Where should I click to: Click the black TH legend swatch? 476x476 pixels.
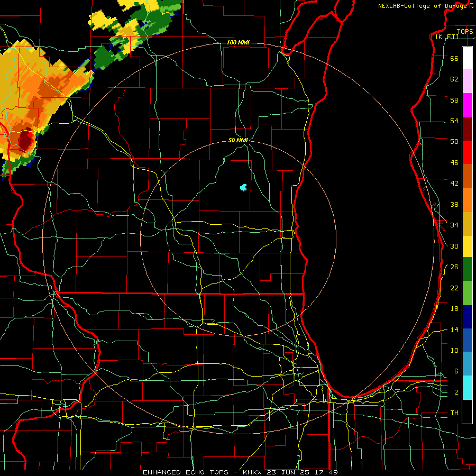pos(467,411)
